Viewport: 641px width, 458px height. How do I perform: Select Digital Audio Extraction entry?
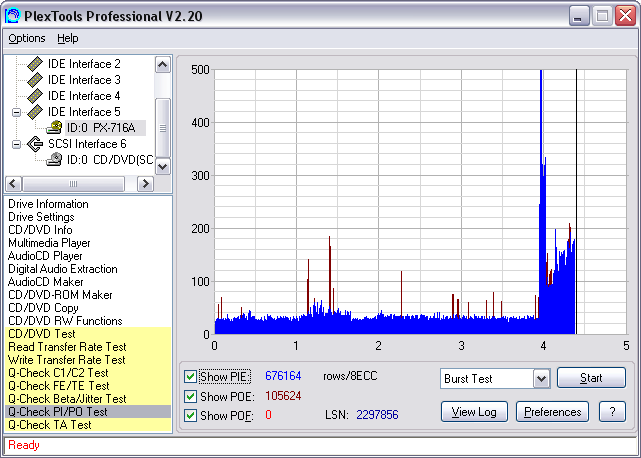(x=88, y=269)
